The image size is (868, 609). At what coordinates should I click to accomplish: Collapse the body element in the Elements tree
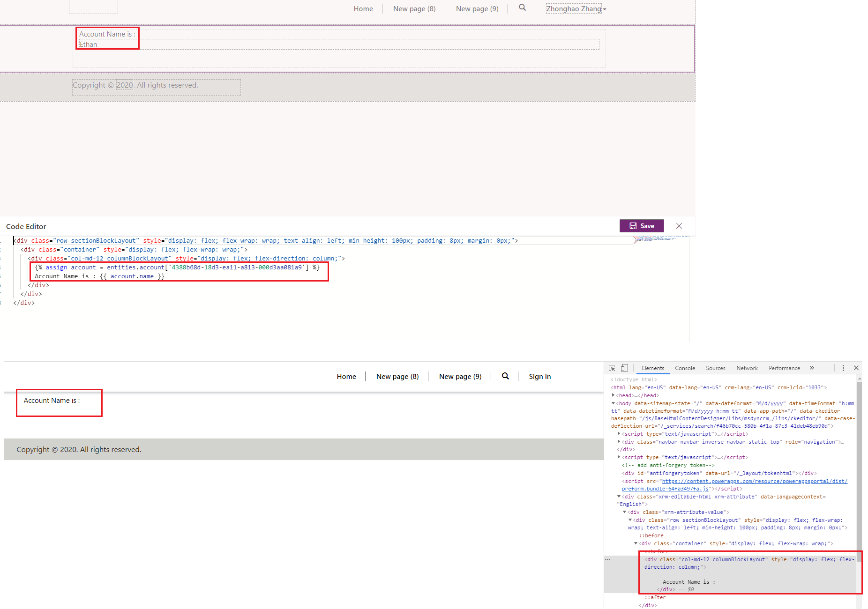click(613, 403)
